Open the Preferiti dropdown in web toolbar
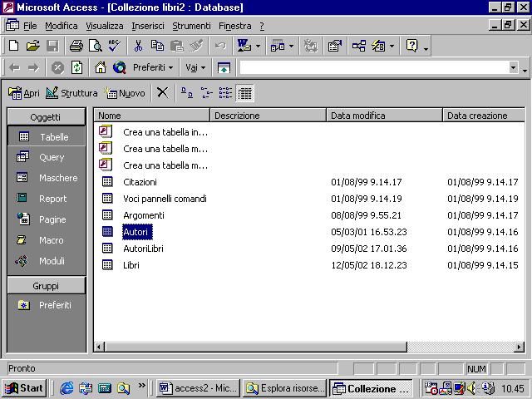 (x=153, y=68)
